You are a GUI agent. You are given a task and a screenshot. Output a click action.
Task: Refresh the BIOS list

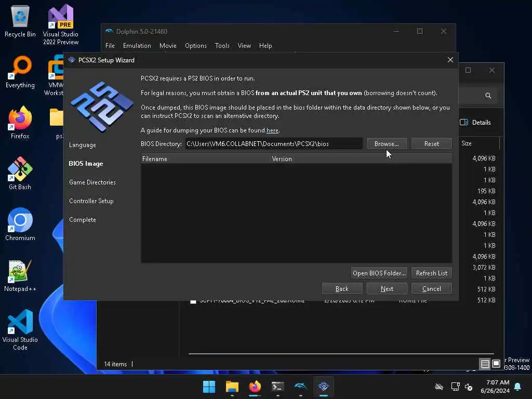tap(432, 273)
